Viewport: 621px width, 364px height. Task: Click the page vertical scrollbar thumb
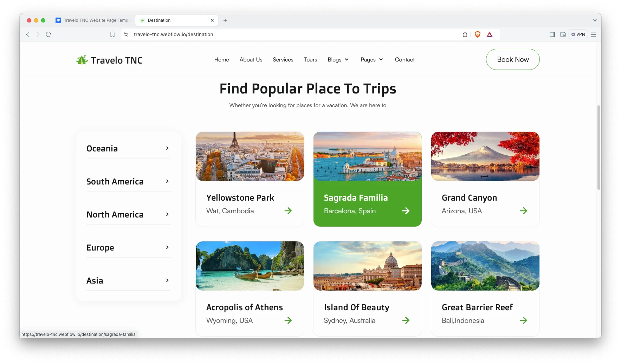599,147
